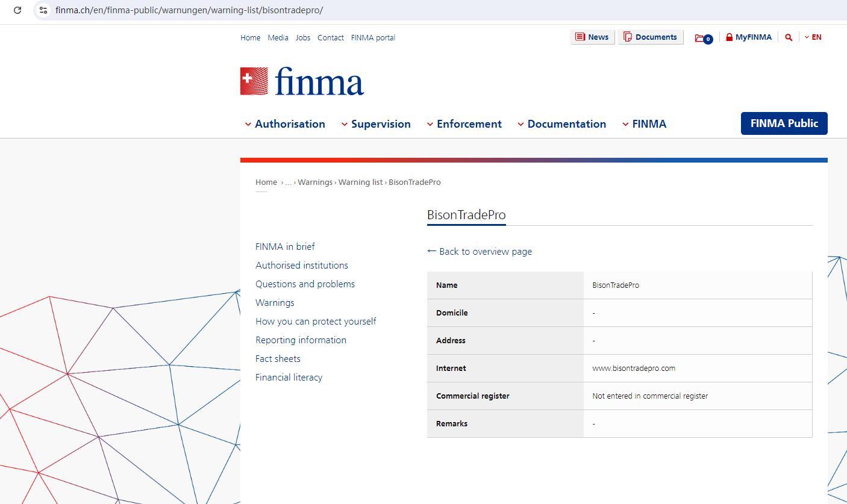
Task: Open the FINMA portal top link
Action: [373, 38]
